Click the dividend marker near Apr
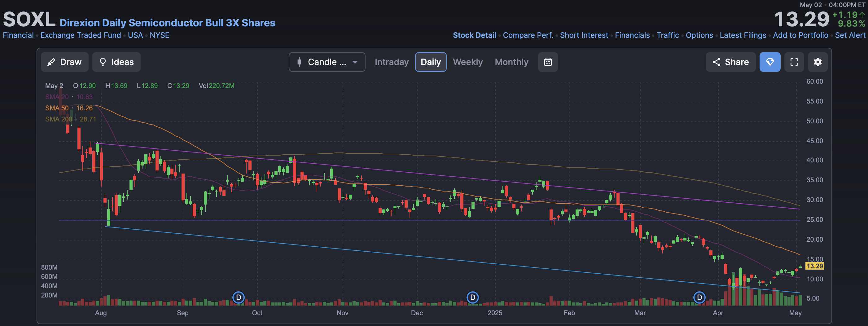The image size is (868, 326). tap(699, 297)
